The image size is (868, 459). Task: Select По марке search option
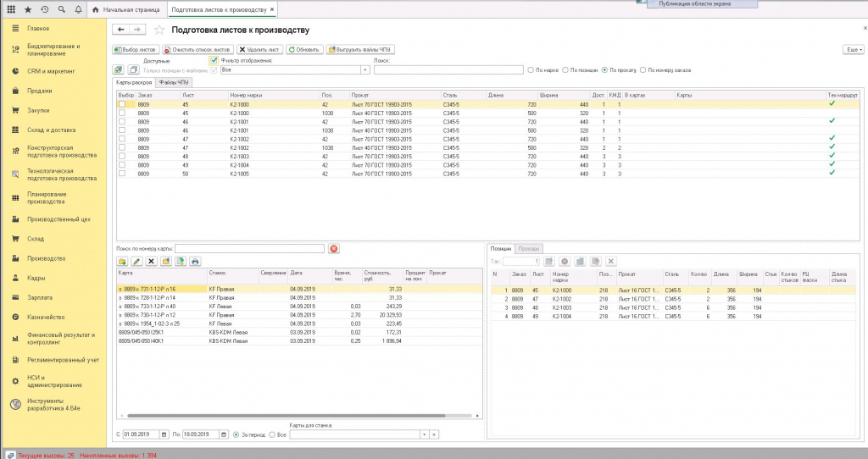click(x=531, y=70)
